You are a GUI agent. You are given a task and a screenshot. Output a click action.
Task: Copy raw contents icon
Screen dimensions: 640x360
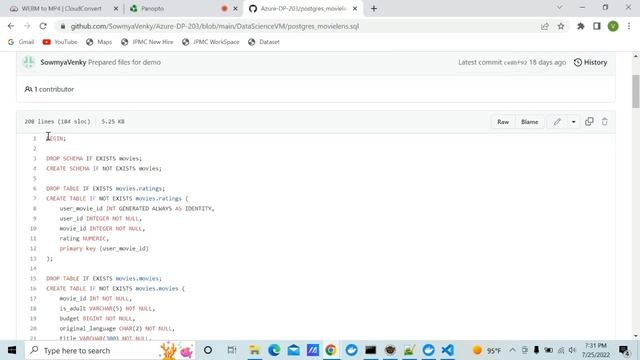click(x=589, y=121)
